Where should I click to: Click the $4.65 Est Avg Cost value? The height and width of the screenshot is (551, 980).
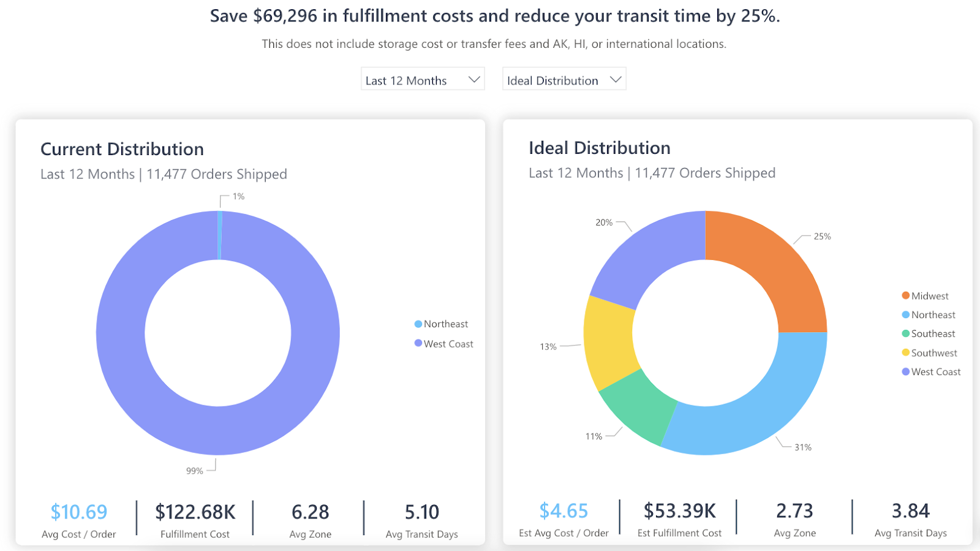563,511
